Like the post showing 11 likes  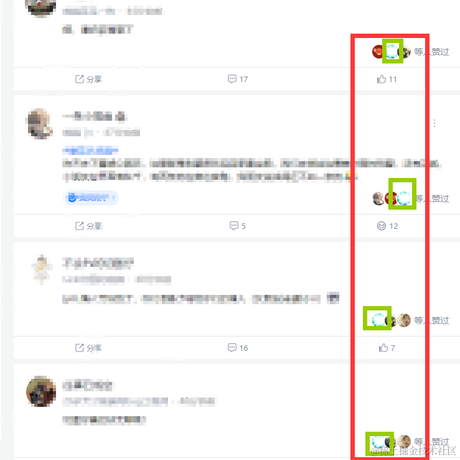[387, 79]
